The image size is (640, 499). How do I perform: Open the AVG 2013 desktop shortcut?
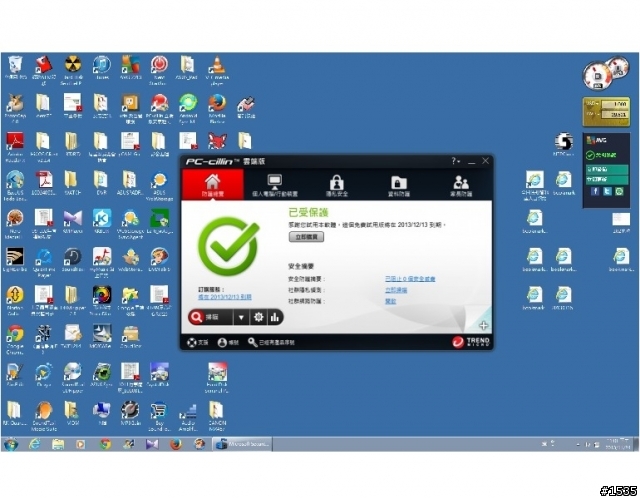pos(131,68)
